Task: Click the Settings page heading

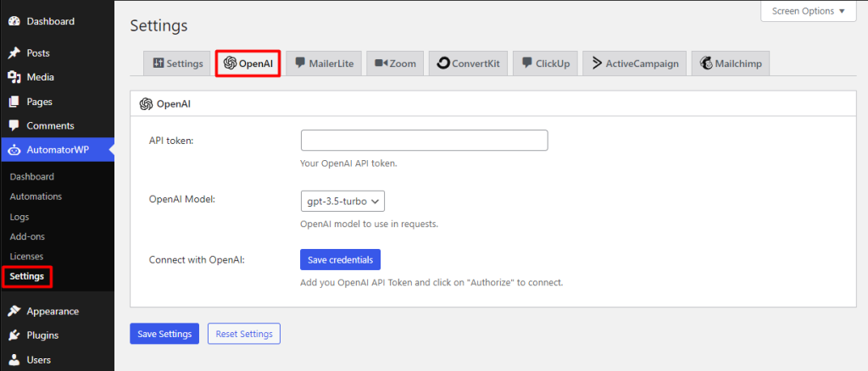Action: tap(159, 25)
